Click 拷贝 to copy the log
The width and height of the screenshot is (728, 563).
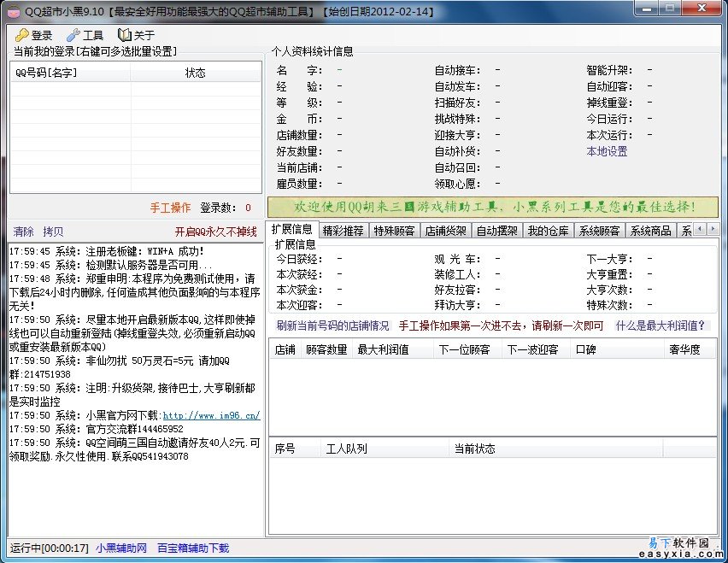(x=53, y=232)
